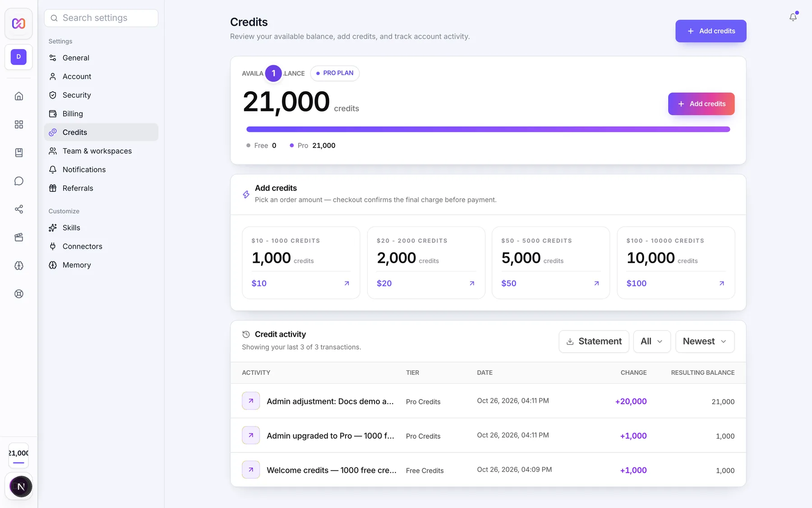
Task: Open the lifebuoy support icon
Action: [18, 294]
